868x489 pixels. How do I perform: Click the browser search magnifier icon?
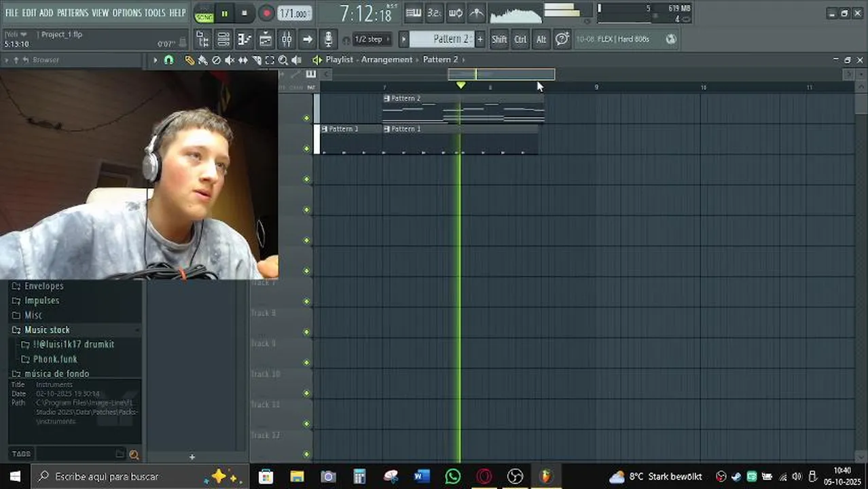pyautogui.click(x=134, y=454)
